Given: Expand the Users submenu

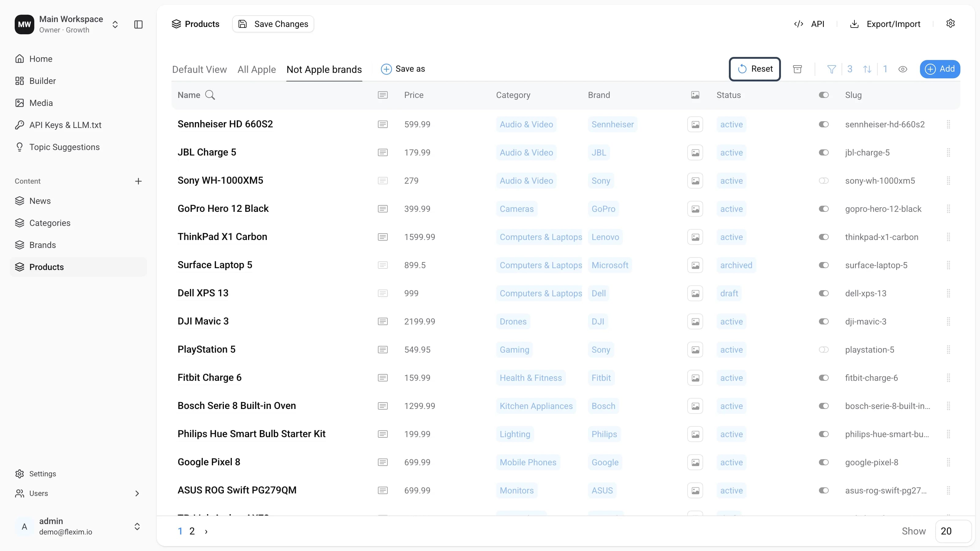Looking at the screenshot, I should [137, 493].
